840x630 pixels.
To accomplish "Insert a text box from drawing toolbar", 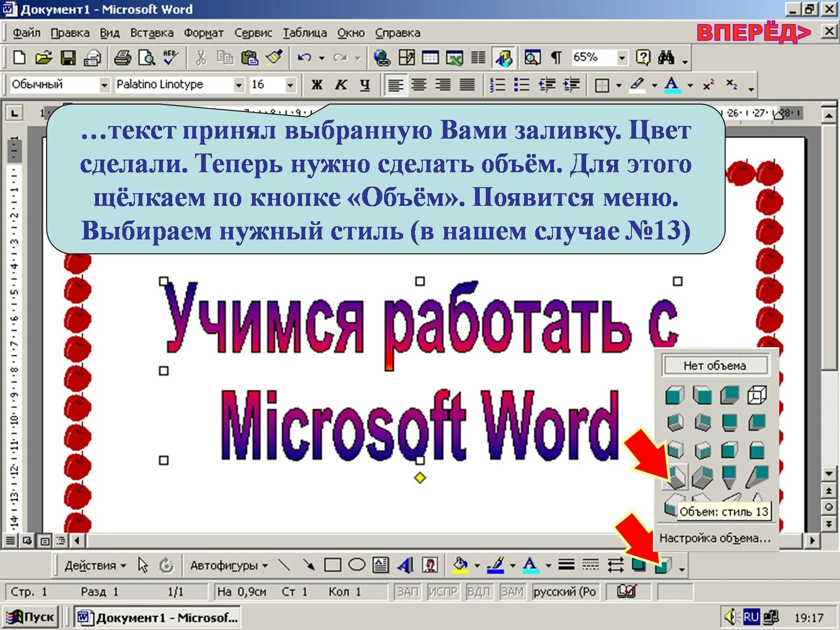I will pos(381,566).
